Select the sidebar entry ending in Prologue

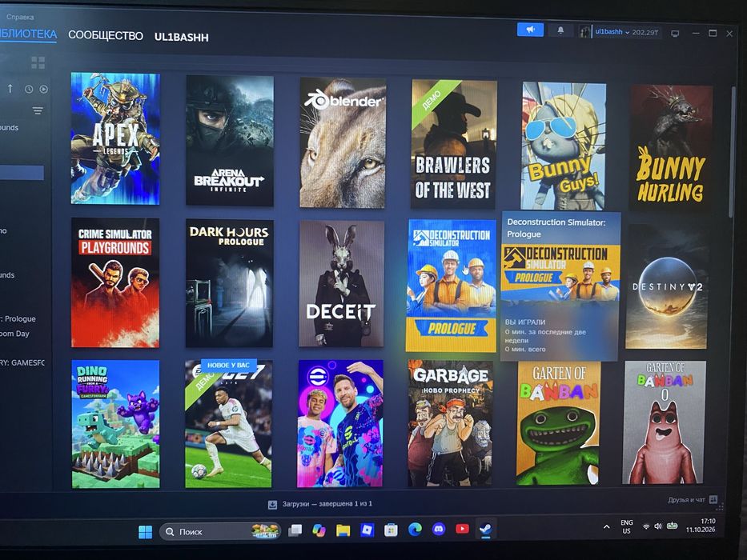point(19,318)
